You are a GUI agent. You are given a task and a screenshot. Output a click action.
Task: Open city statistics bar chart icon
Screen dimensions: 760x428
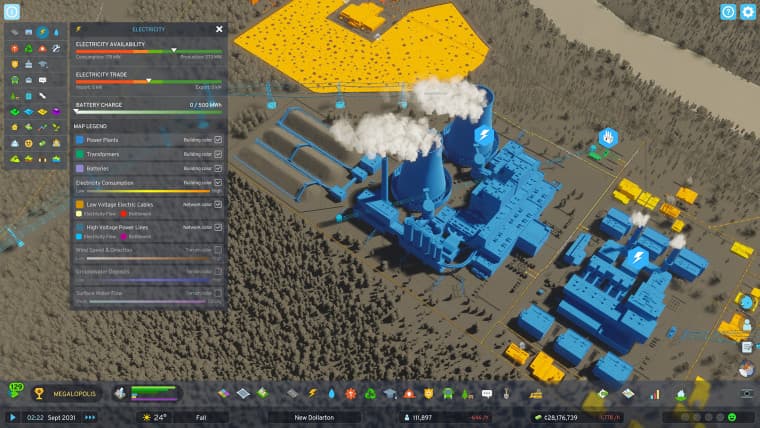(655, 394)
